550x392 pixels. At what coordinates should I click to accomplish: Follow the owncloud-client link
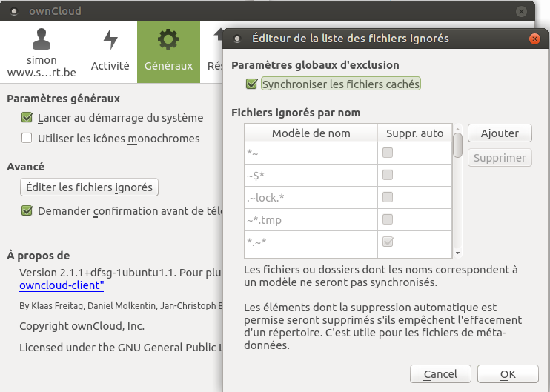pyautogui.click(x=62, y=285)
